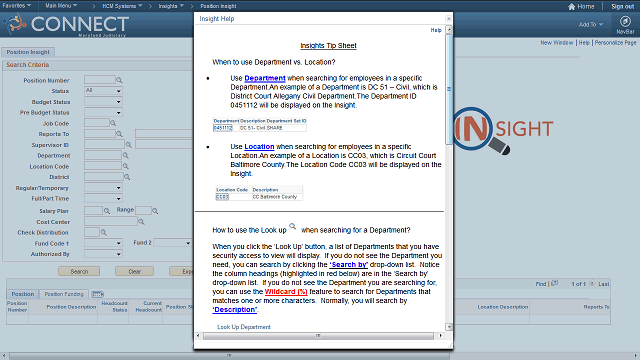Click the Search button
Image resolution: width=640 pixels, height=360 pixels.
click(79, 271)
